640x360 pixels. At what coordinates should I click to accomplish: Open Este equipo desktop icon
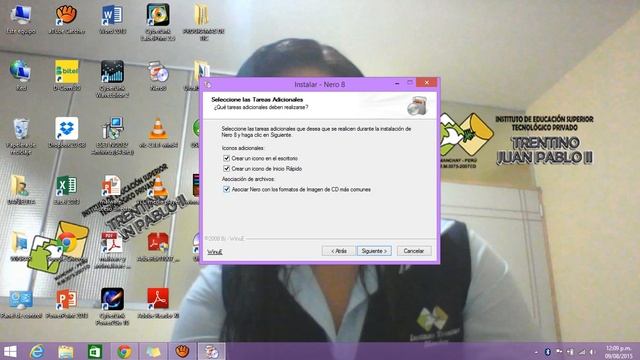click(x=21, y=19)
